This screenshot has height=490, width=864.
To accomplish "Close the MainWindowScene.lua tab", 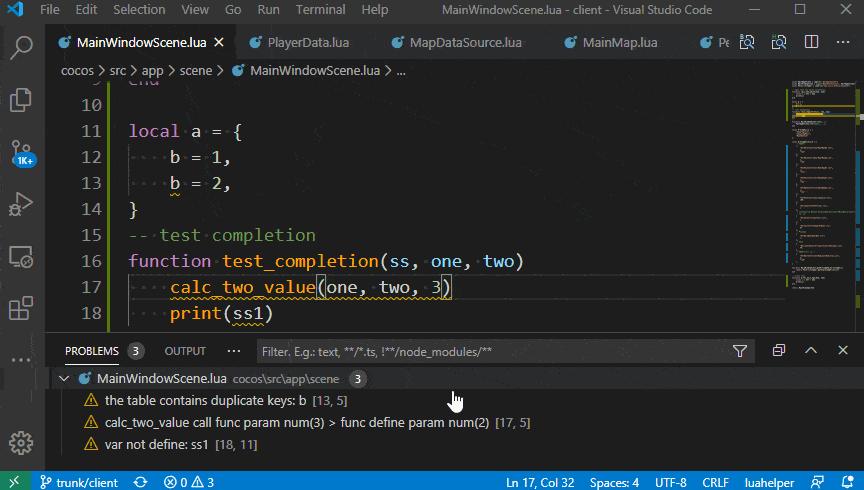I will click(x=219, y=42).
